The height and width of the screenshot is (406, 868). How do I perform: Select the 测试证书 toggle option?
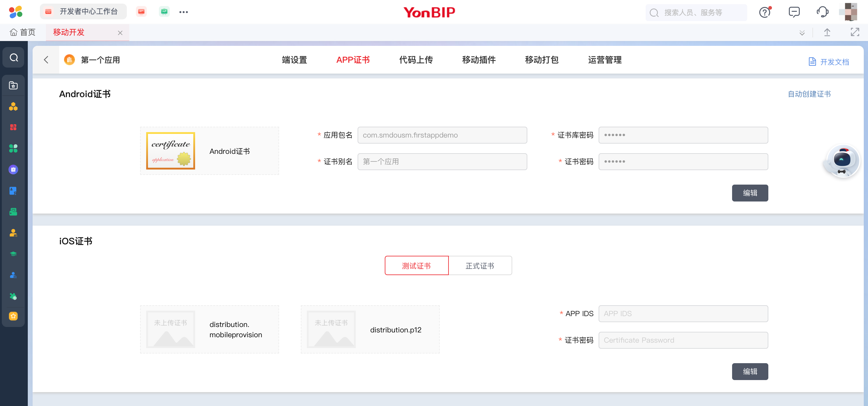coord(416,266)
